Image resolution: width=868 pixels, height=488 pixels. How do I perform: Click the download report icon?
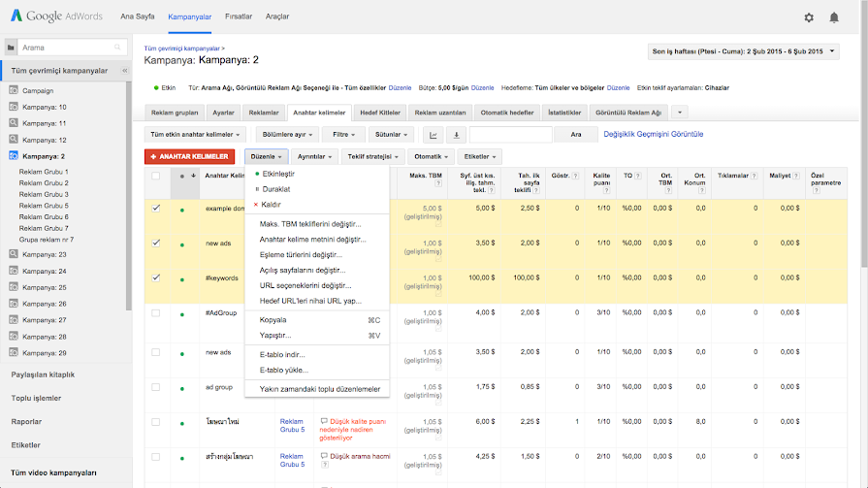pos(456,134)
